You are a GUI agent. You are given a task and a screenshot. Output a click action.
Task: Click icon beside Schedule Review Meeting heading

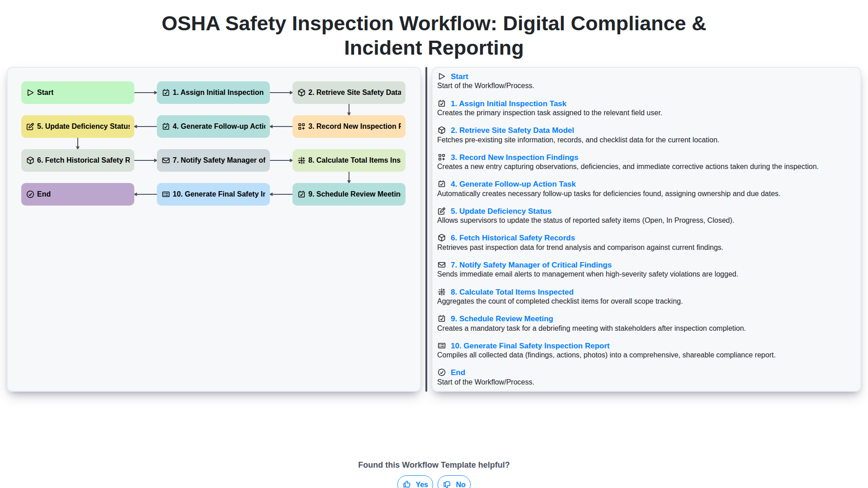(442, 319)
